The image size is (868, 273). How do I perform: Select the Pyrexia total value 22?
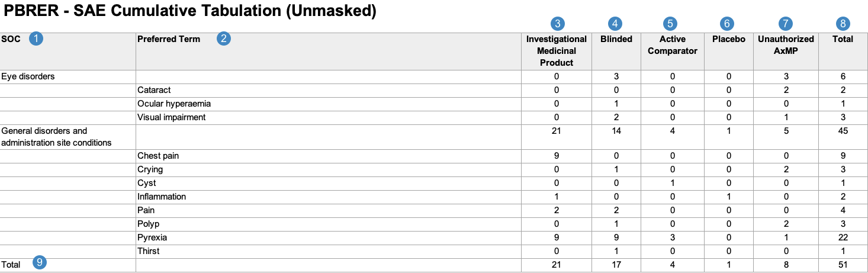[x=843, y=237]
